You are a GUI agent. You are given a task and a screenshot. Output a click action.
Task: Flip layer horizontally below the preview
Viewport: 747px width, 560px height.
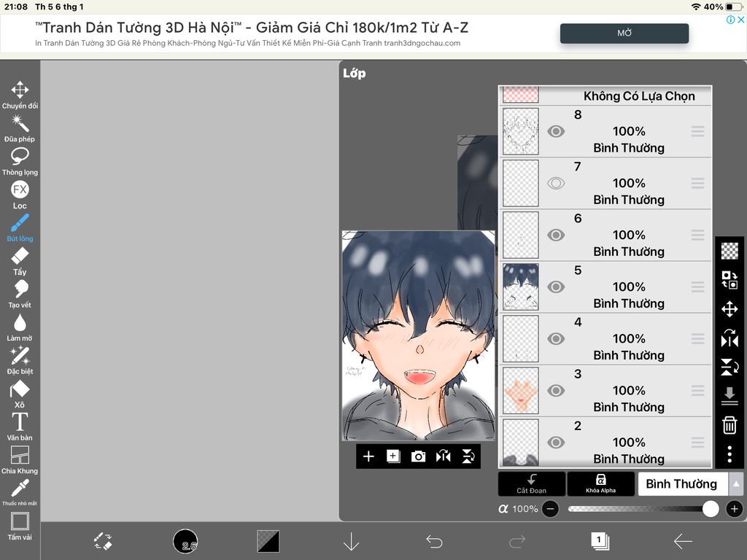tap(443, 456)
